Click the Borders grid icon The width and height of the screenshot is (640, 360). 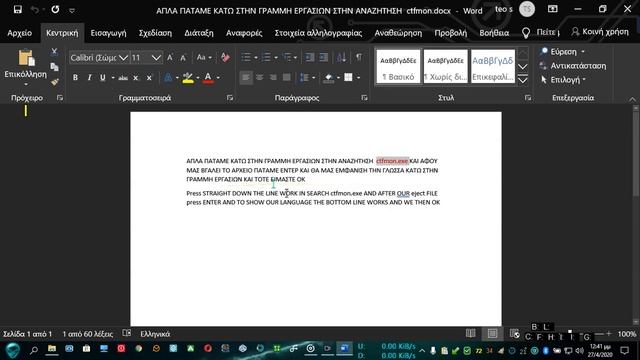(348, 78)
